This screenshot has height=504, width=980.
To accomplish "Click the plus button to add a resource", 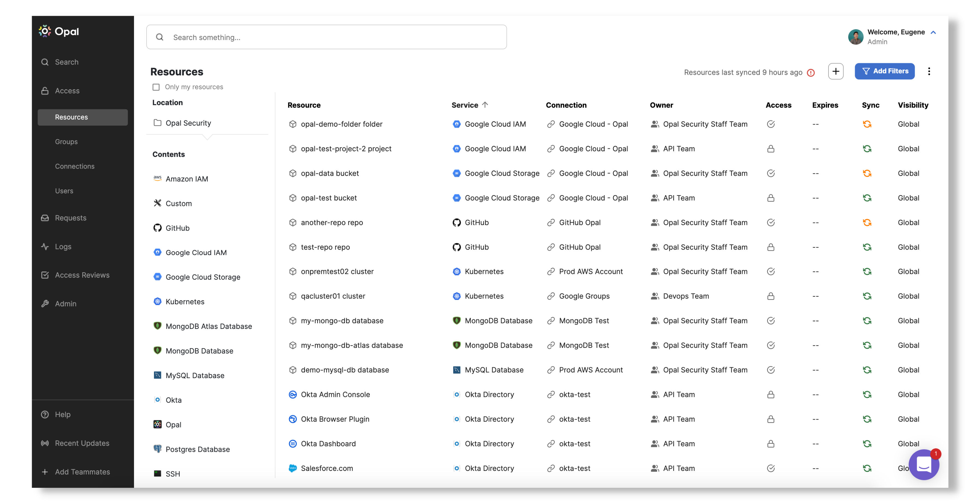I will [x=835, y=71].
